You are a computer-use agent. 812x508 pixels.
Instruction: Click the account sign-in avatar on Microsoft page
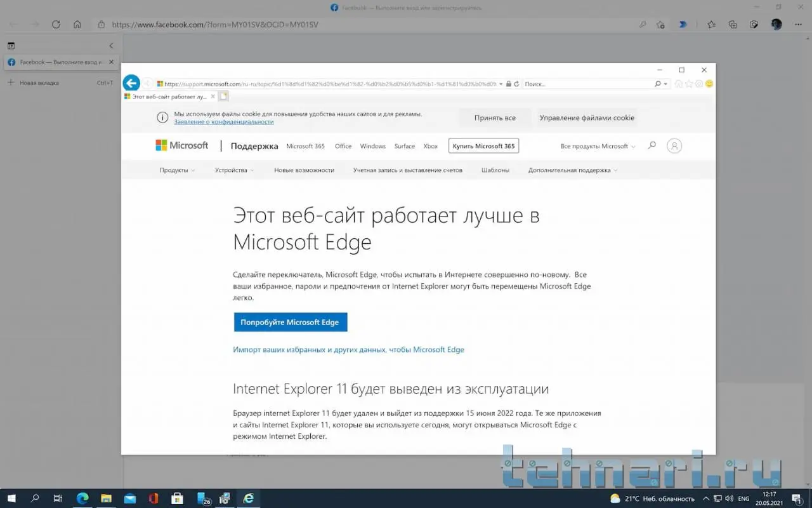pyautogui.click(x=674, y=145)
